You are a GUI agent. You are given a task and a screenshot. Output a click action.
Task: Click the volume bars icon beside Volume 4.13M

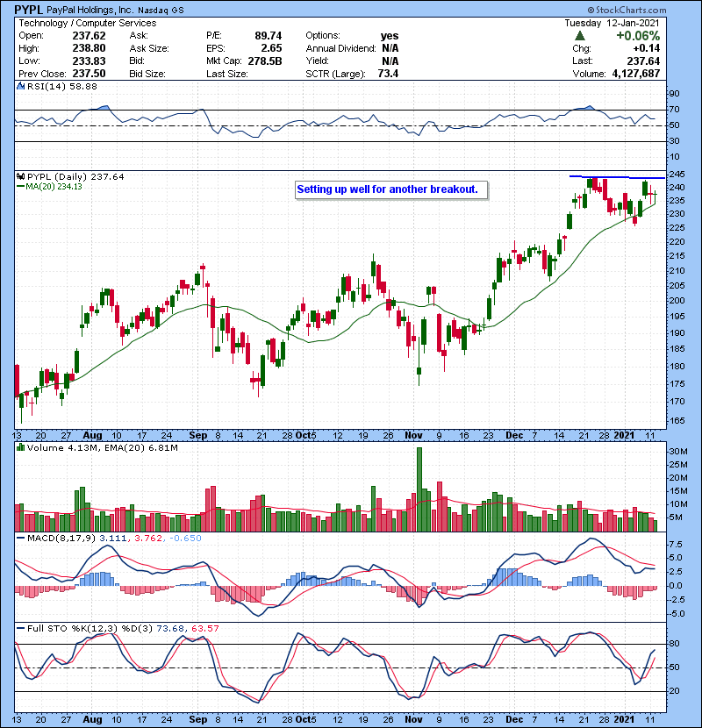click(x=20, y=447)
